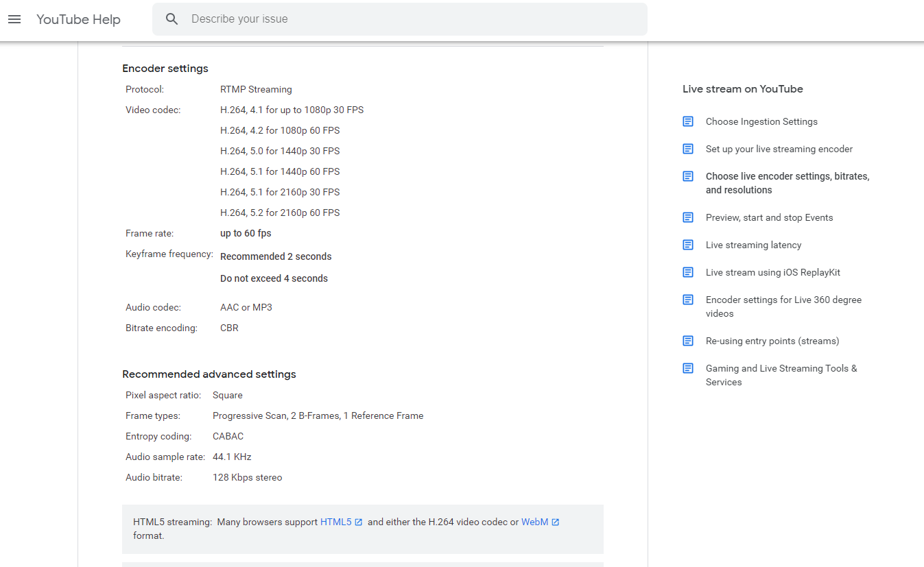Image resolution: width=924 pixels, height=567 pixels.
Task: Click the Protocol: label
Action: click(x=145, y=89)
